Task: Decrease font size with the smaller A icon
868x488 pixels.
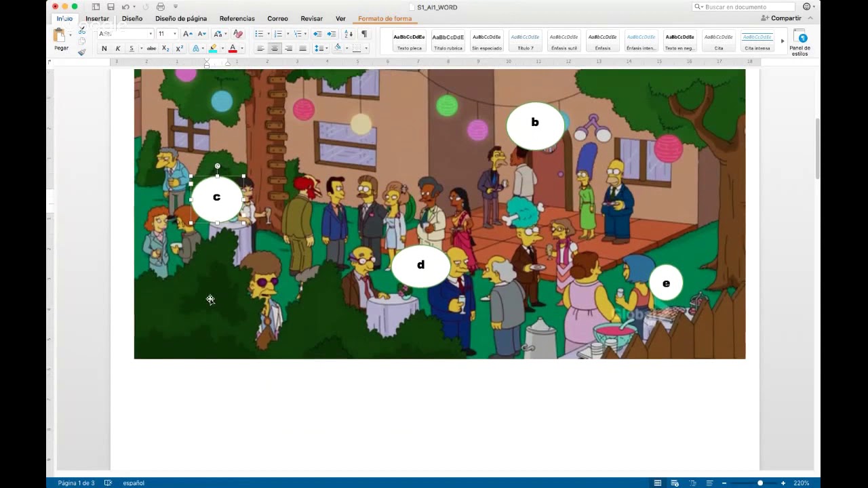Action: pyautogui.click(x=201, y=34)
